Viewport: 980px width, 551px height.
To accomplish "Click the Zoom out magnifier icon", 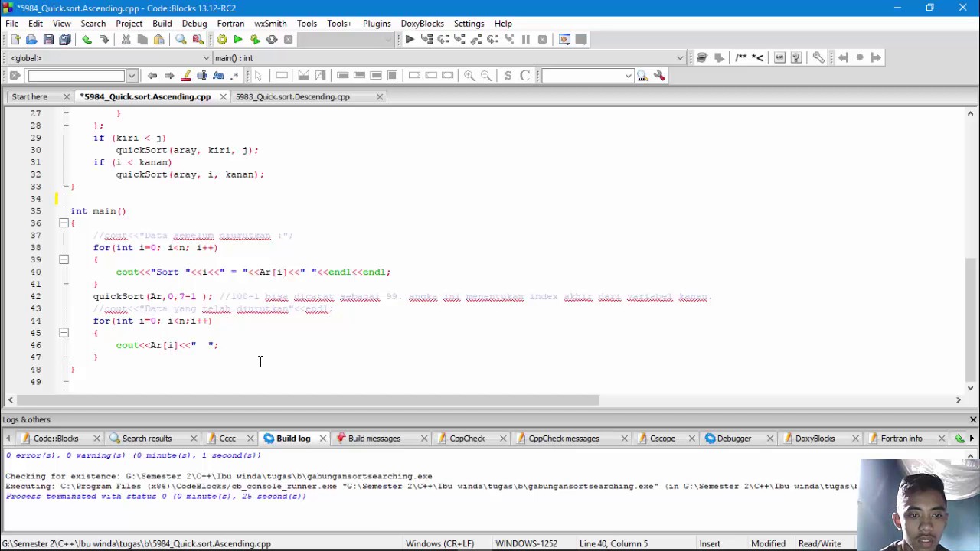I will tap(486, 75).
